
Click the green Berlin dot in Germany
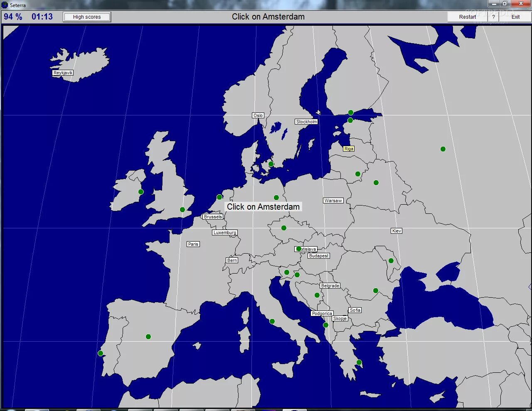click(276, 198)
